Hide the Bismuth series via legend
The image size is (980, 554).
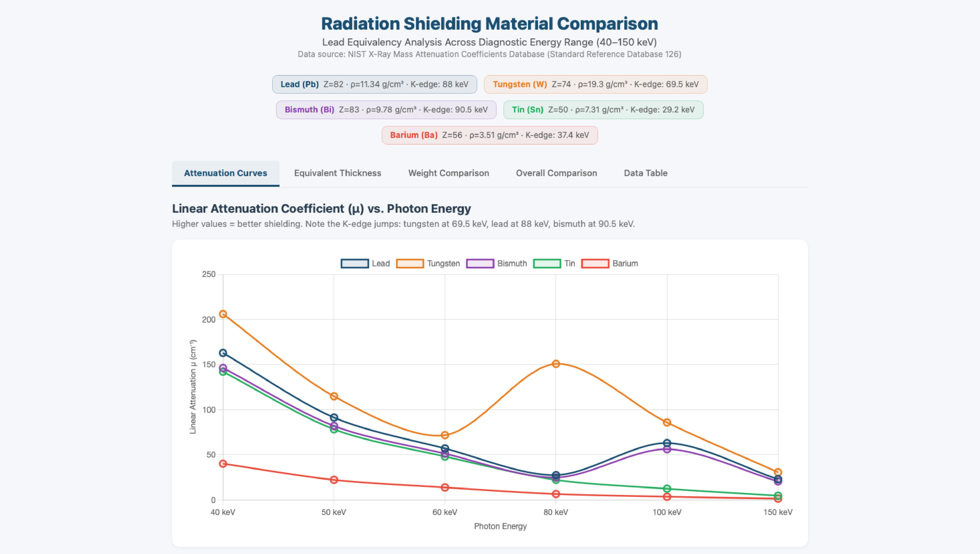480,263
